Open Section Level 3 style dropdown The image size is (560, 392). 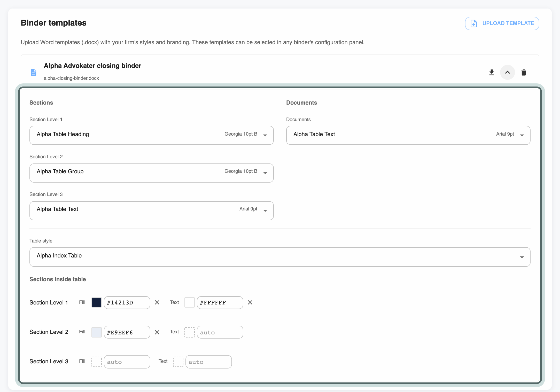pos(151,211)
